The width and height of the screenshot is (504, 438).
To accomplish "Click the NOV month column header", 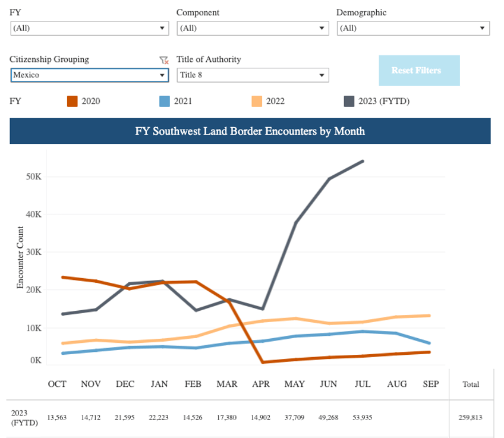I will tap(91, 384).
